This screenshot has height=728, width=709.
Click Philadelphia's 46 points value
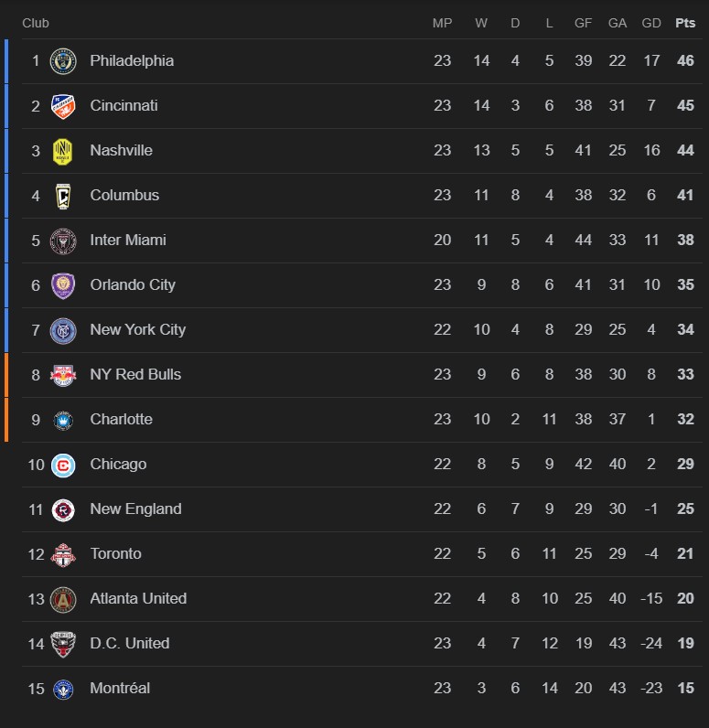click(x=685, y=61)
